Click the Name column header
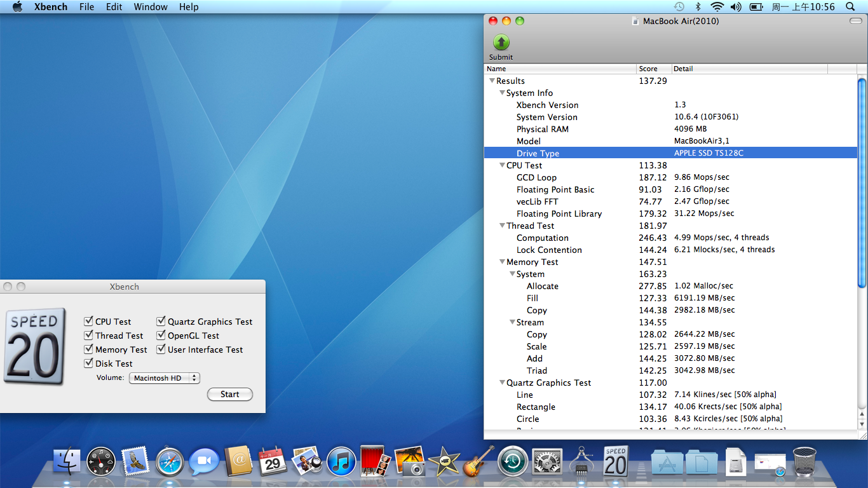Viewport: 868px width, 488px height. [x=560, y=69]
